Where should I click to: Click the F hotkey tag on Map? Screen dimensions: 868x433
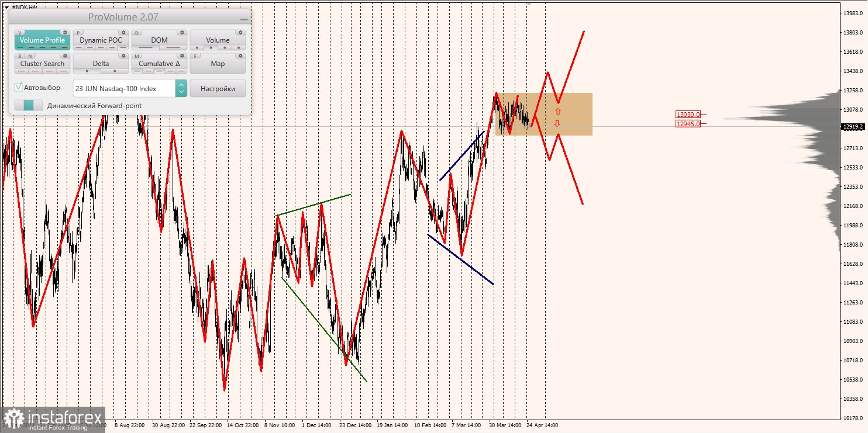click(195, 56)
